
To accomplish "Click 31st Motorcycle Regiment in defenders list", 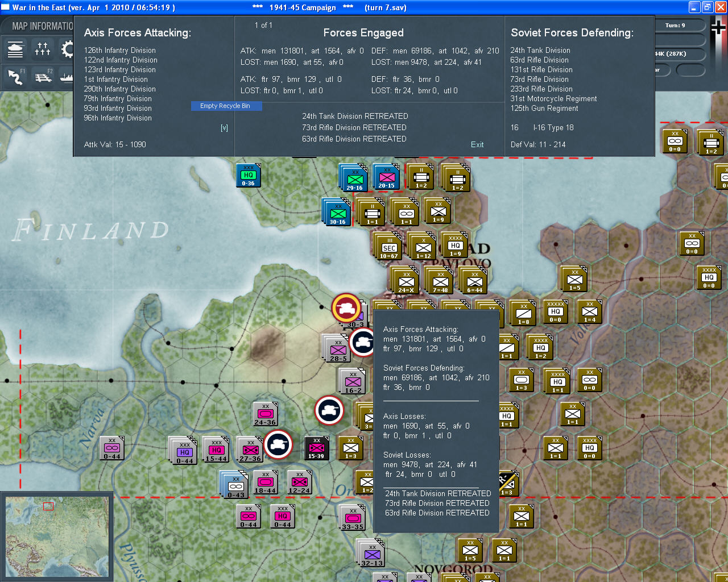I will pyautogui.click(x=553, y=98).
